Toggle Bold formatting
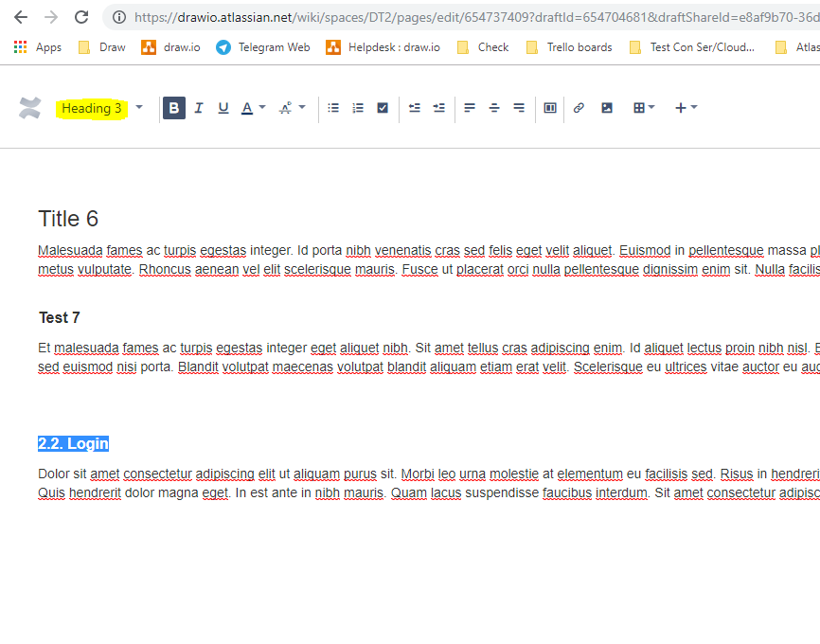 click(x=174, y=108)
